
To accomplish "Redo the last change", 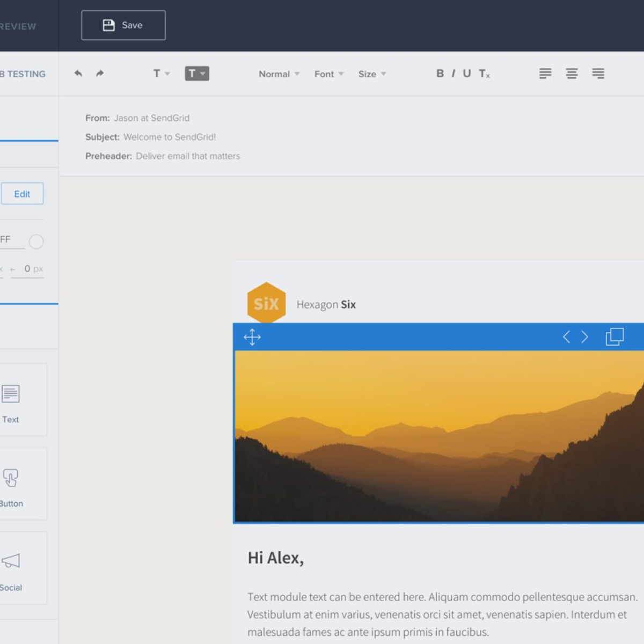I will (x=99, y=74).
